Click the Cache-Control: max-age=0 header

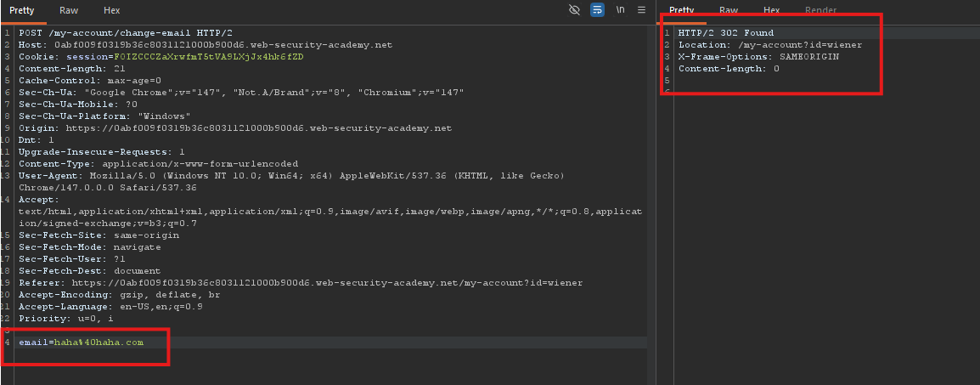90,81
